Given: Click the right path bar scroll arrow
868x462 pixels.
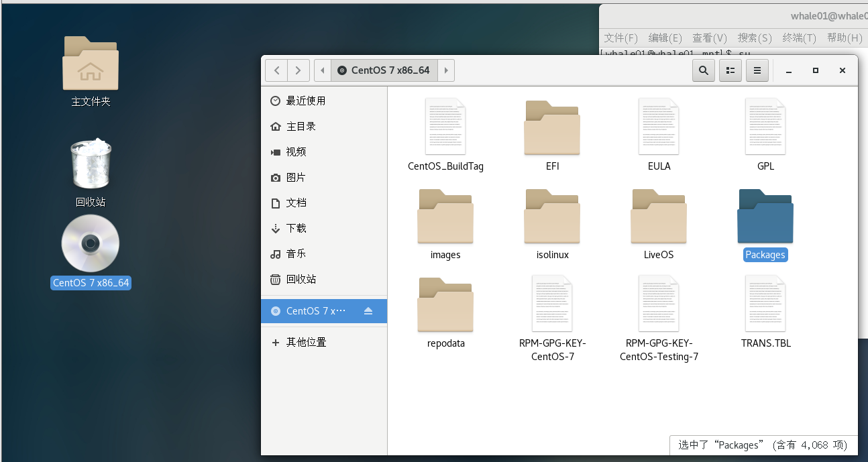Looking at the screenshot, I should coord(446,70).
